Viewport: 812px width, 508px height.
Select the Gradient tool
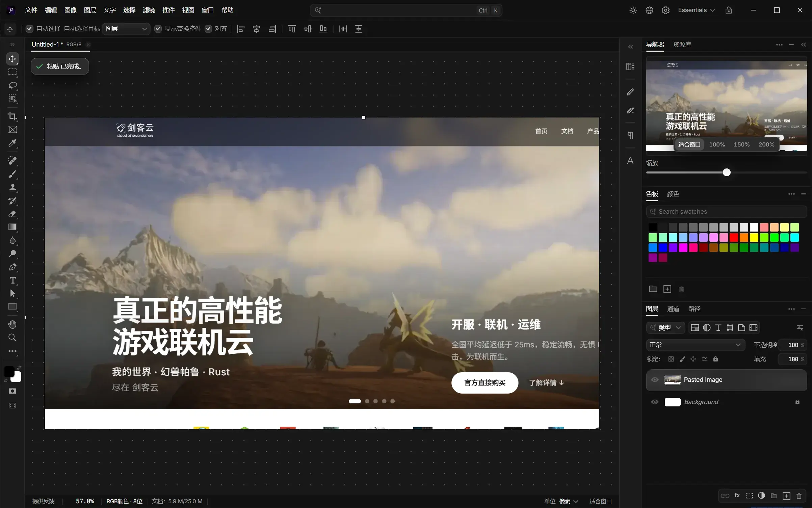(12, 227)
